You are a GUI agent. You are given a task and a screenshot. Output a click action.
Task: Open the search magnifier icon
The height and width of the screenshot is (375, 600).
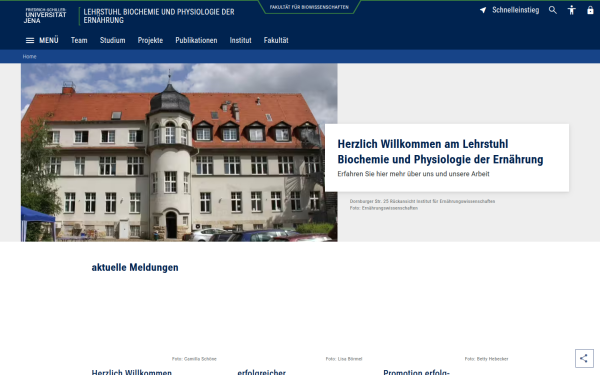pos(553,10)
